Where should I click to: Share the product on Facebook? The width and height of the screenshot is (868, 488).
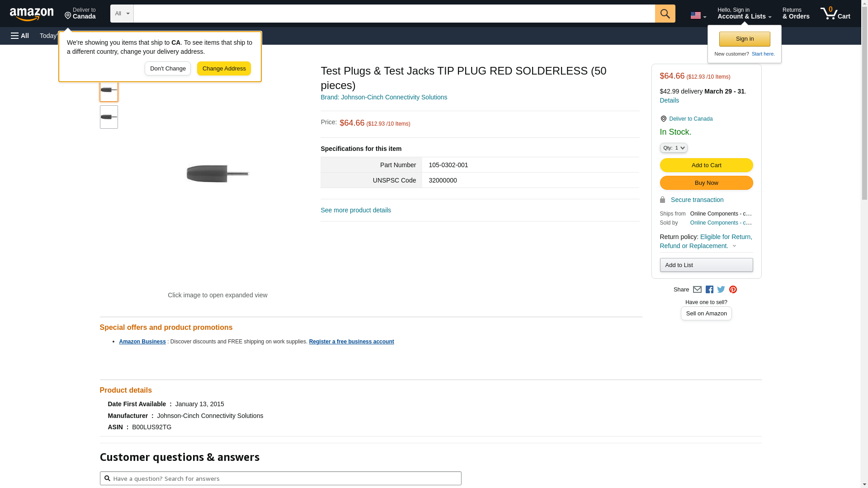[709, 290]
